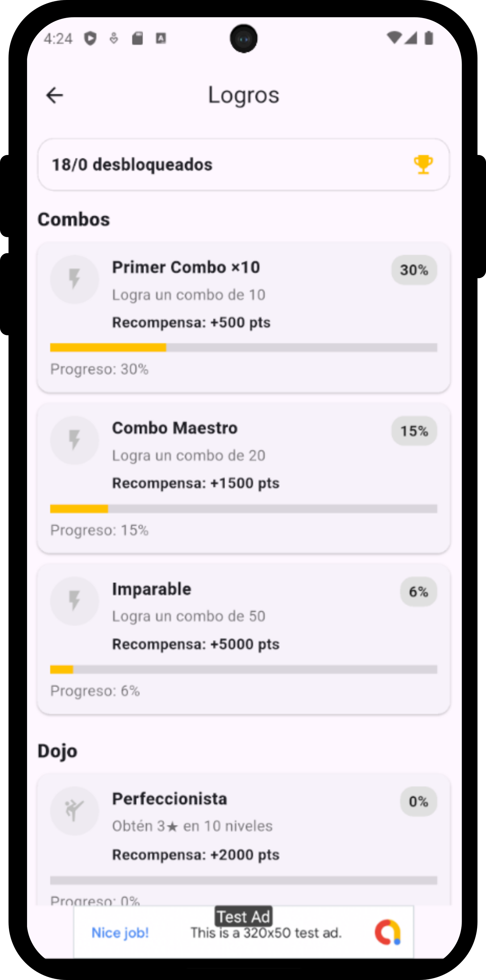This screenshot has height=980, width=486.
Task: Click the 30% progress badge
Action: click(x=414, y=270)
